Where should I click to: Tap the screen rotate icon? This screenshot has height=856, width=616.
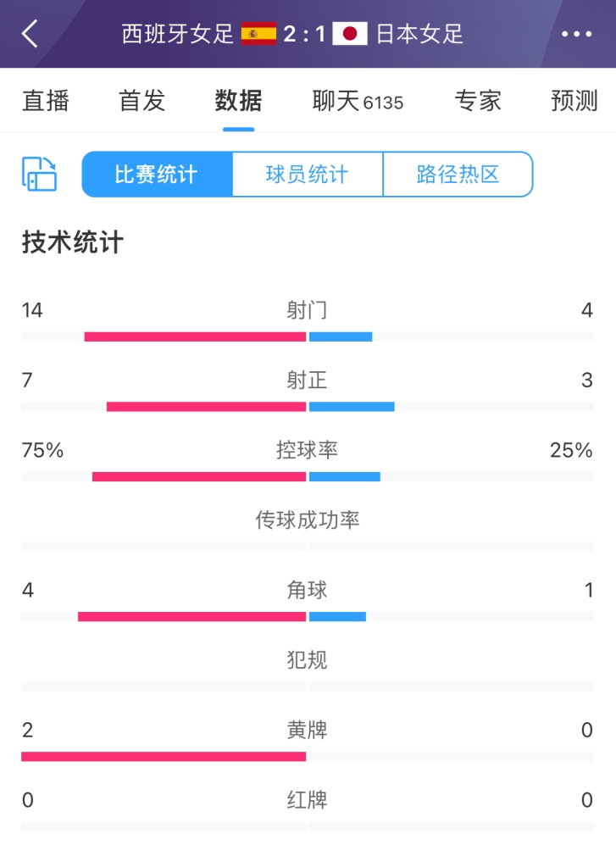click(x=39, y=174)
